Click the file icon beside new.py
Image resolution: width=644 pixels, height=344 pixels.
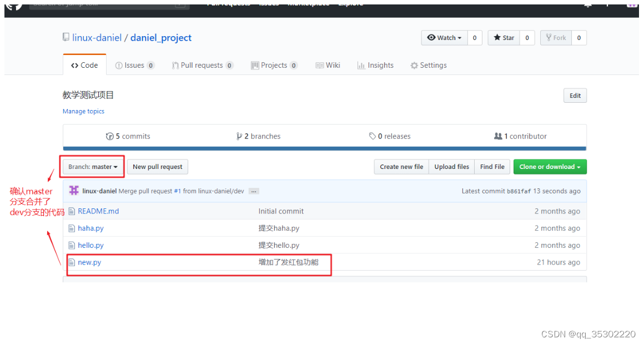[x=72, y=262]
